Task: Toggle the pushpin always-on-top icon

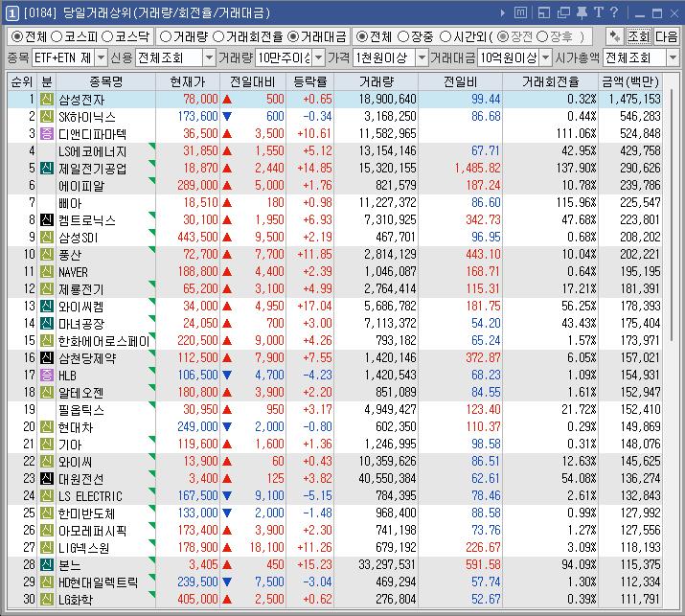Action: [582, 13]
